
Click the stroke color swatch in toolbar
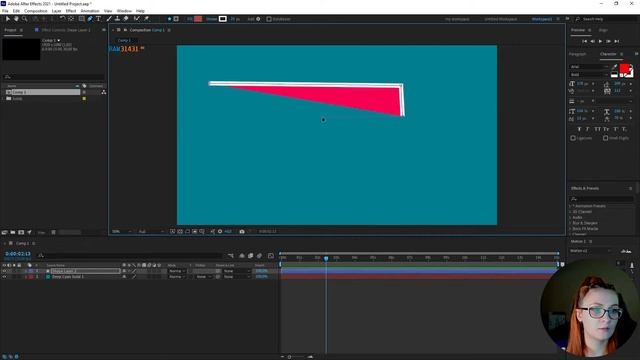[x=222, y=19]
